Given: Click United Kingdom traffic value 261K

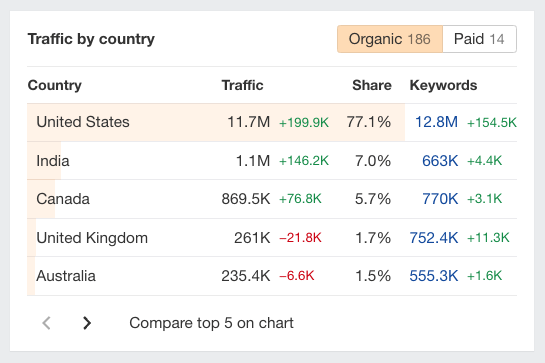Looking at the screenshot, I should (252, 238).
